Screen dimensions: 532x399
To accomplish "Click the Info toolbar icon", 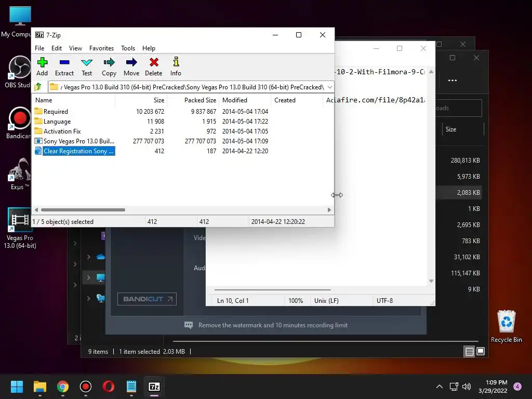I will click(176, 66).
